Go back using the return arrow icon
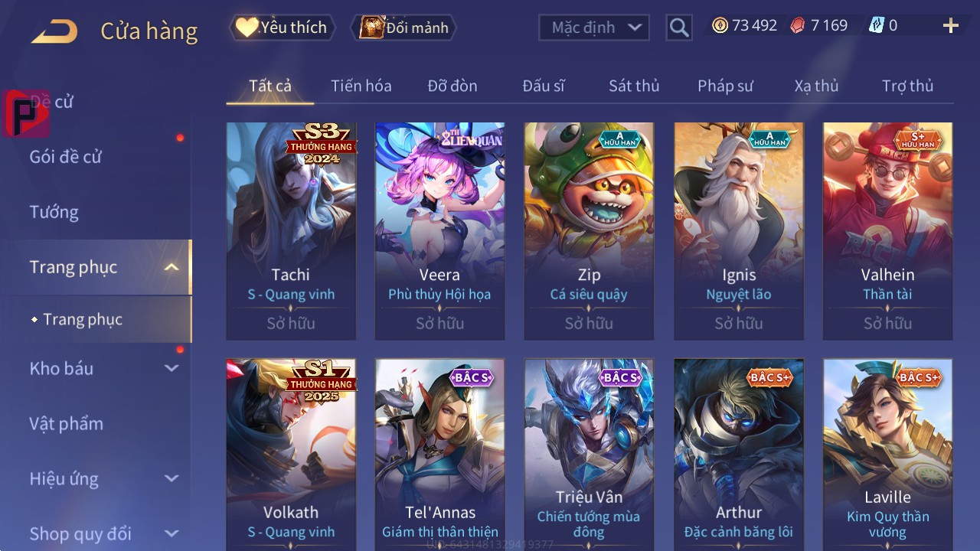 (54, 32)
